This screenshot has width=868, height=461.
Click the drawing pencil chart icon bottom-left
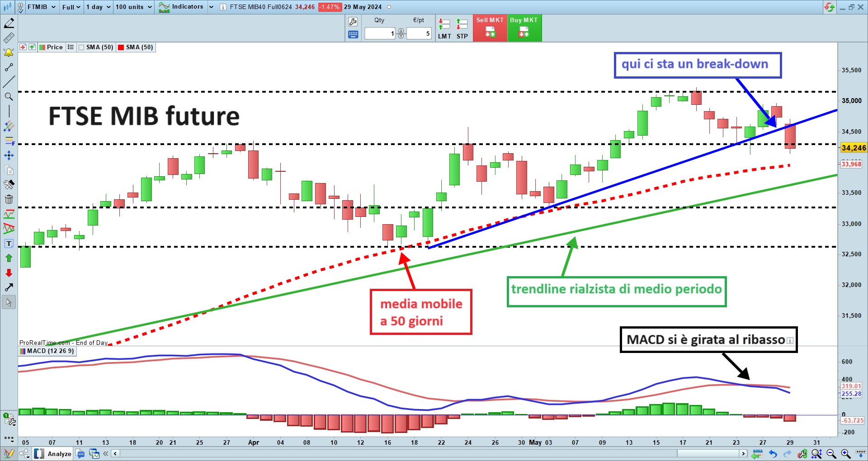[9, 454]
